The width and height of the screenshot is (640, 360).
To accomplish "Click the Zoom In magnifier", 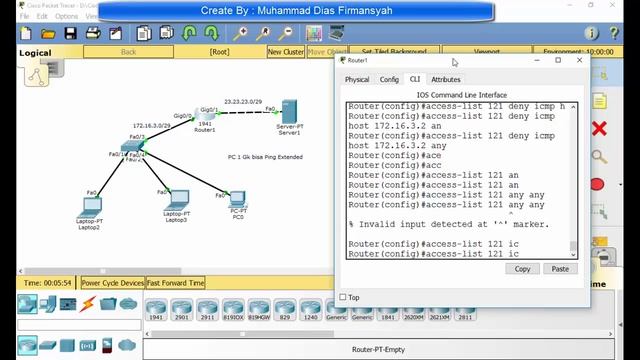I will [x=240, y=33].
